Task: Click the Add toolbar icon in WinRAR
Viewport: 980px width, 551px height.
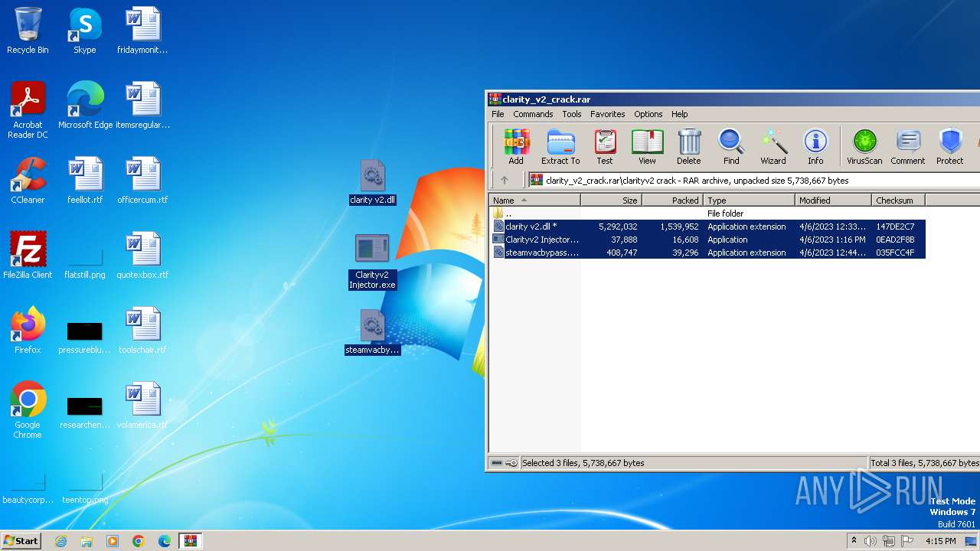Action: tap(516, 146)
